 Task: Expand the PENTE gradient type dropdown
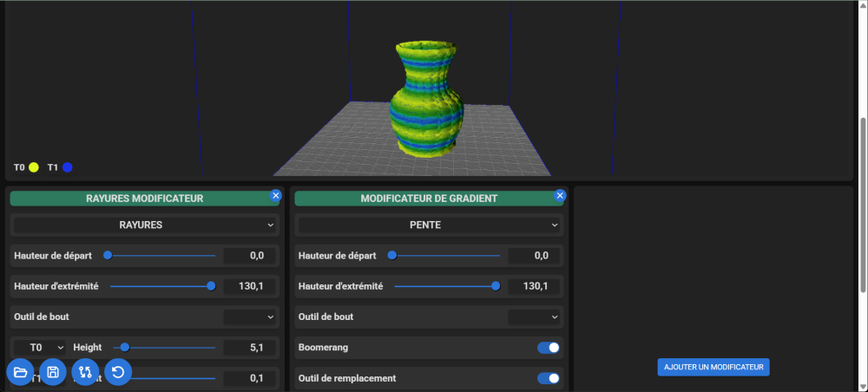pos(429,225)
